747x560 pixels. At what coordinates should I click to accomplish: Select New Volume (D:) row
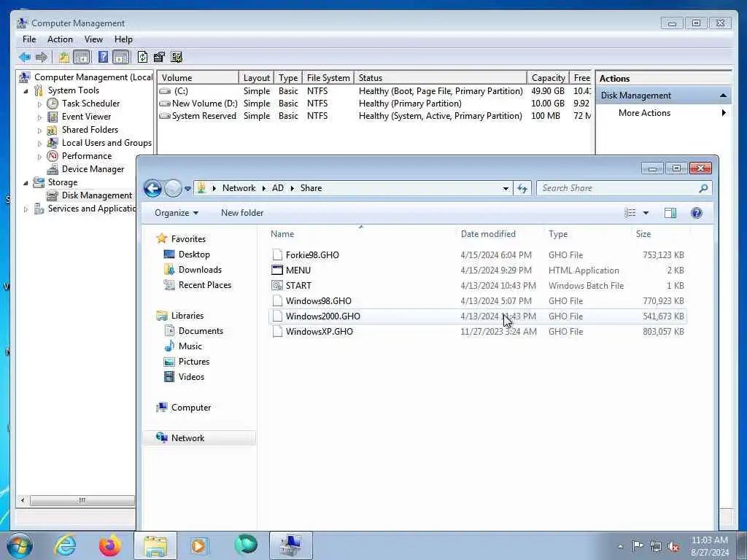(374, 104)
